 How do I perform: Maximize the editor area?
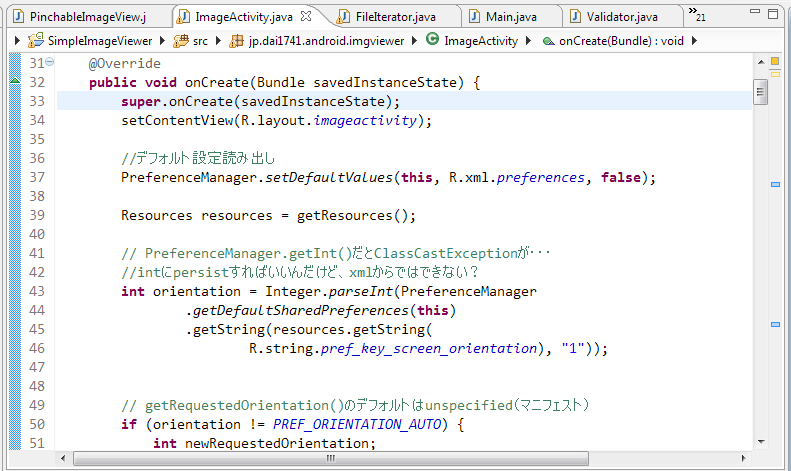[x=773, y=14]
